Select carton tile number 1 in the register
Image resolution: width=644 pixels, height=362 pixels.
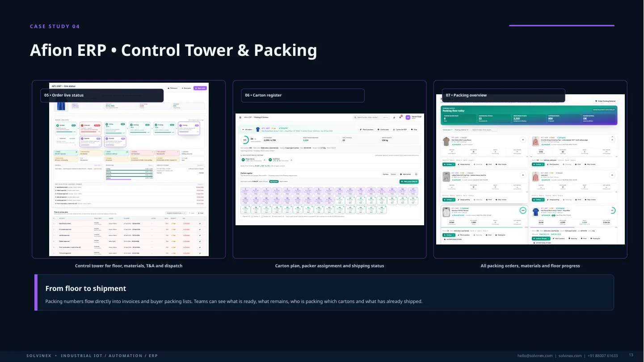click(x=245, y=191)
